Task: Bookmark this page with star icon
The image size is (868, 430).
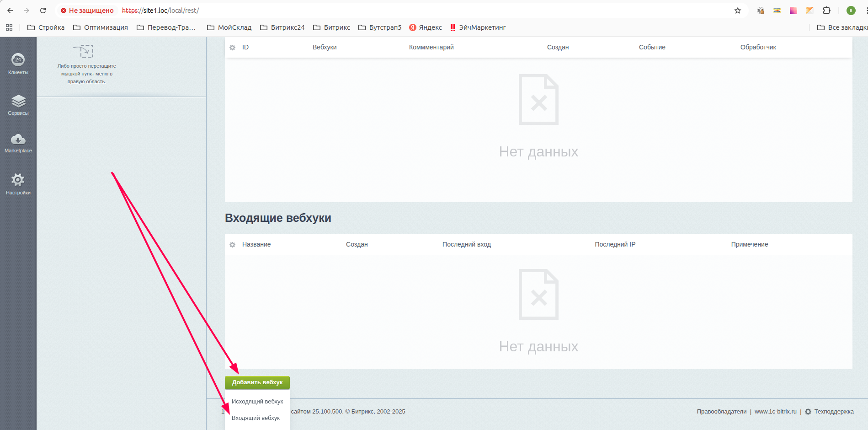Action: tap(738, 11)
